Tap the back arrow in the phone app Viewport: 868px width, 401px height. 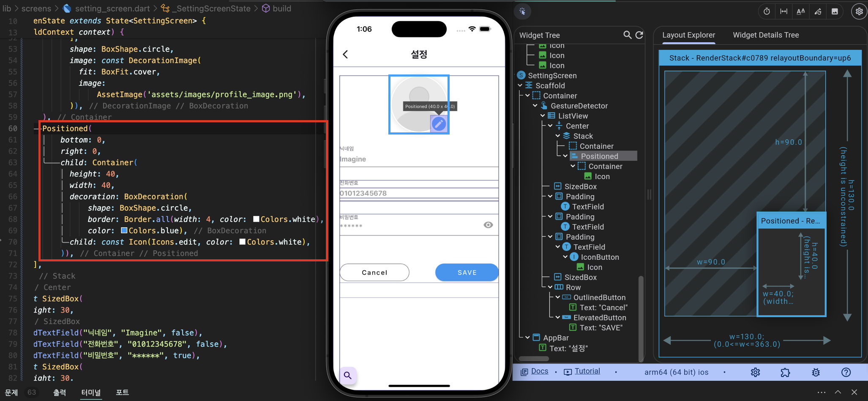pos(345,54)
